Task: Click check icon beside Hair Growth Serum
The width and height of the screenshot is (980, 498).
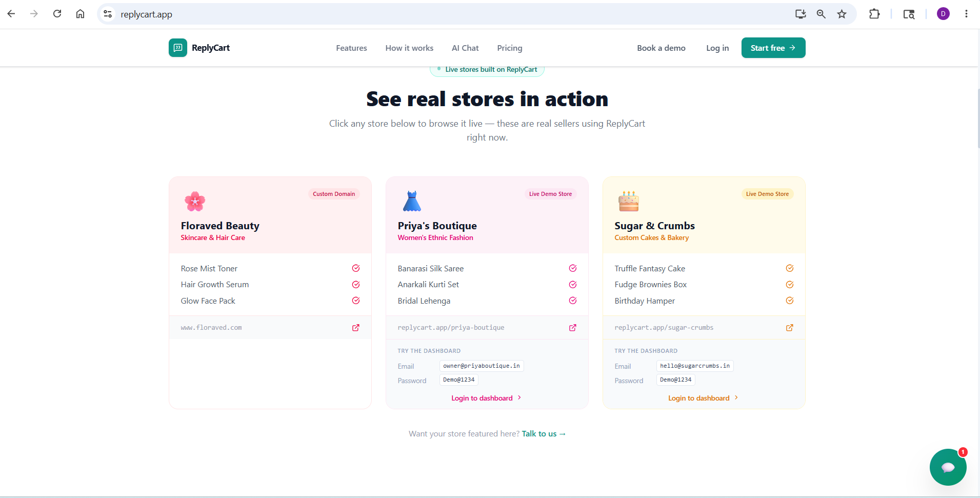Action: (x=356, y=285)
